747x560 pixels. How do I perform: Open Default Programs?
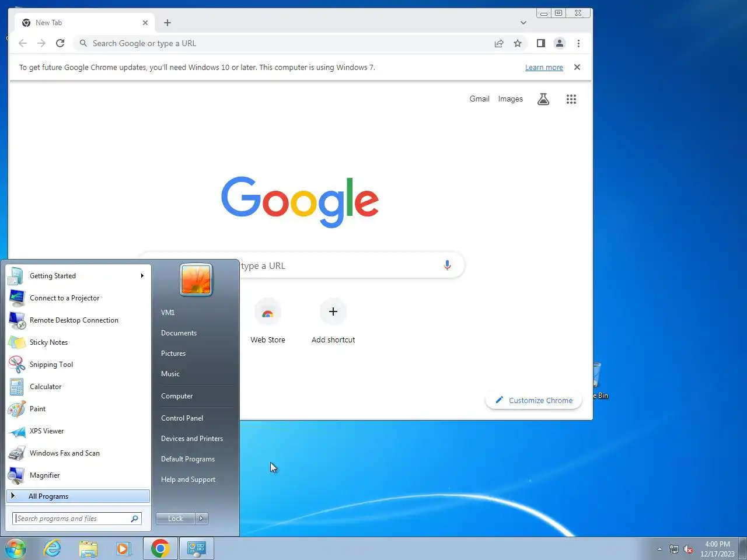click(x=188, y=459)
